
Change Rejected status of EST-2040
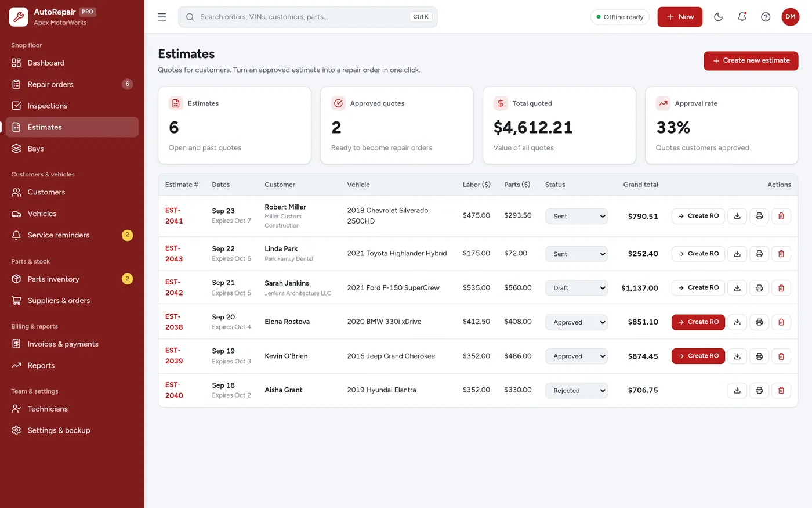point(577,391)
